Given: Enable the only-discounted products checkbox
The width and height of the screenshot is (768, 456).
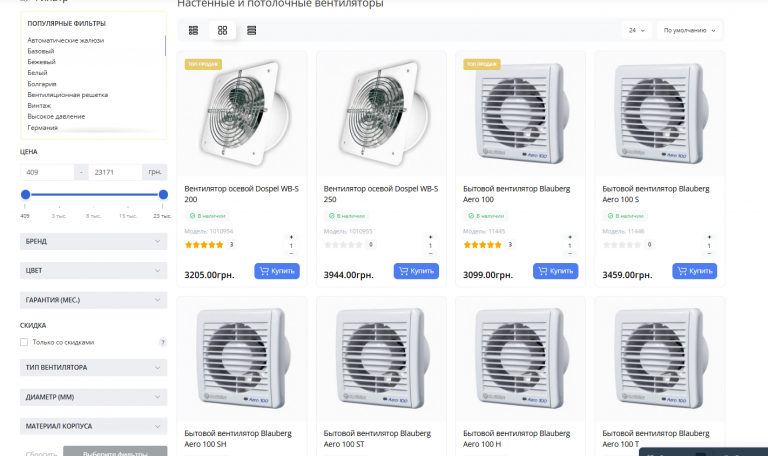Looking at the screenshot, I should 24,342.
